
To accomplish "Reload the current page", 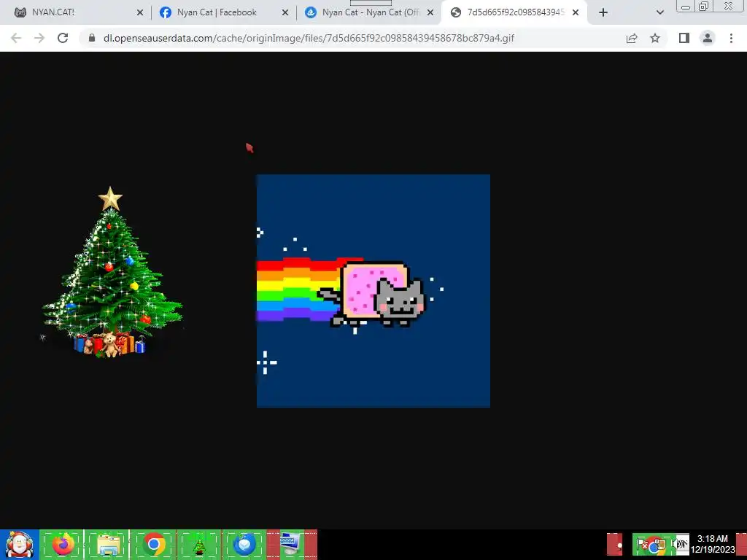I will click(63, 38).
